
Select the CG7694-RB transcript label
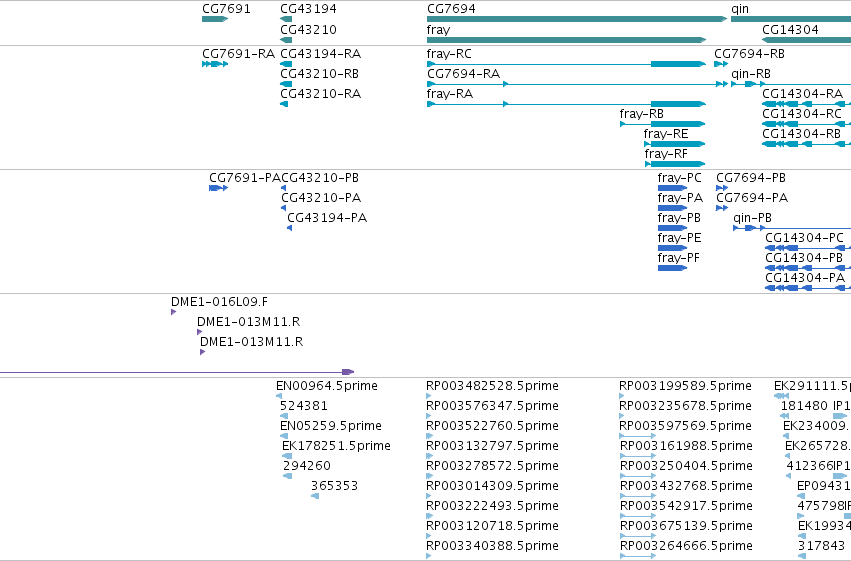750,54
